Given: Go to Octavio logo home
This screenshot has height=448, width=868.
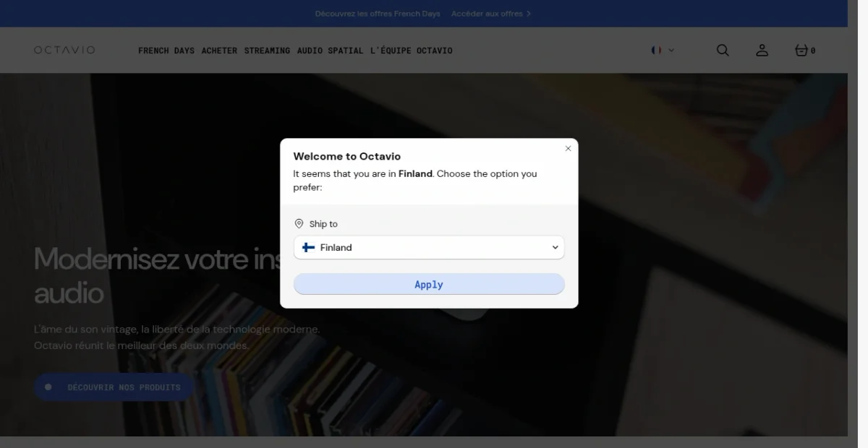Looking at the screenshot, I should (x=64, y=50).
